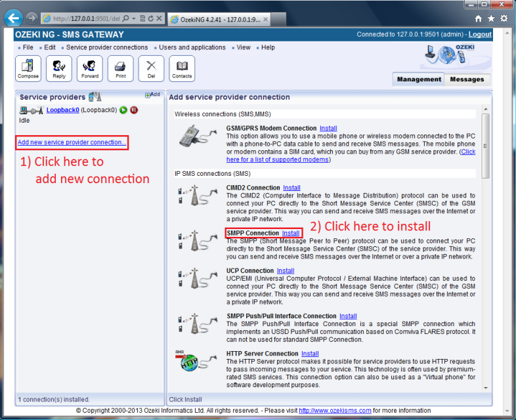Click Install next to SMPP Connection
The width and height of the screenshot is (516, 420).
[291, 233]
